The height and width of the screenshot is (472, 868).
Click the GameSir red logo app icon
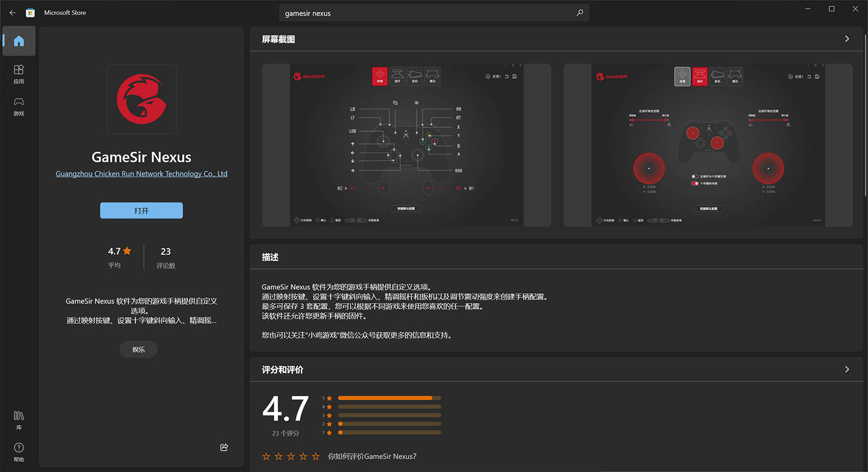click(141, 99)
